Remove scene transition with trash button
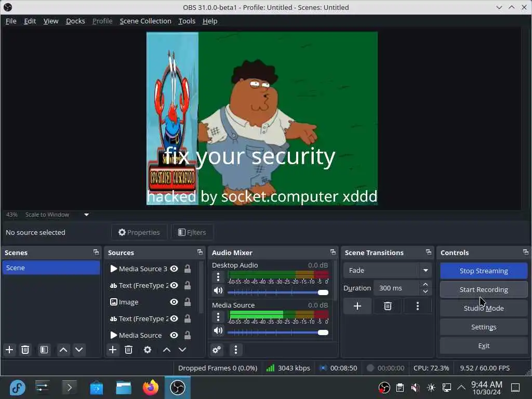Viewport: 532px width, 399px height. [x=388, y=306]
